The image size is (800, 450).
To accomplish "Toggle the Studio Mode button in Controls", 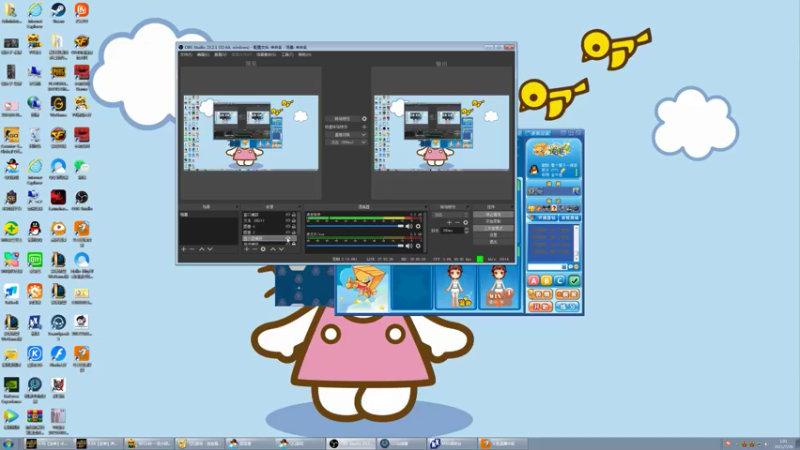I will point(493,228).
